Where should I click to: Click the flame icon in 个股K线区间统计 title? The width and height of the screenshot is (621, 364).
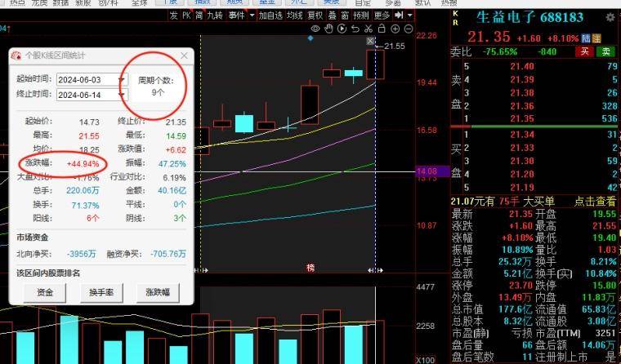(16, 55)
